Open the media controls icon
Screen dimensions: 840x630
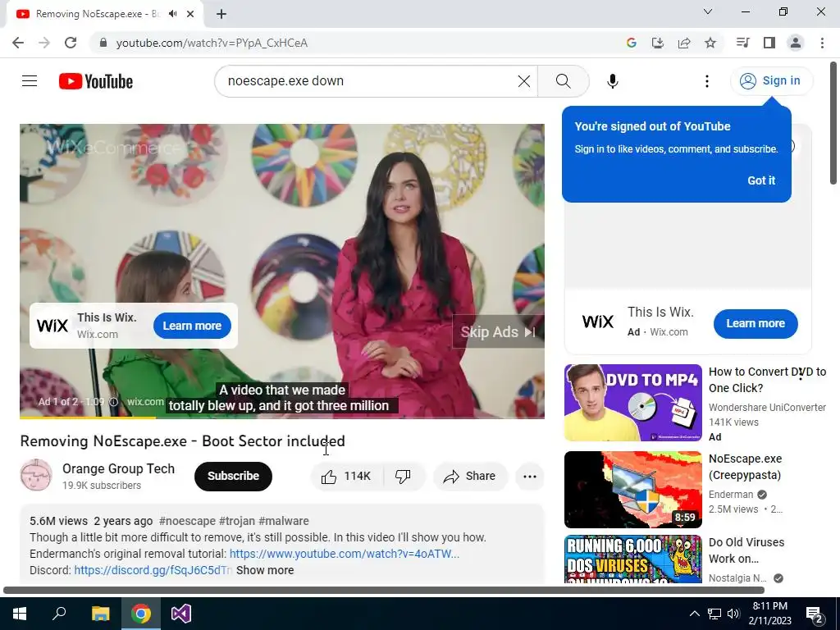click(742, 43)
